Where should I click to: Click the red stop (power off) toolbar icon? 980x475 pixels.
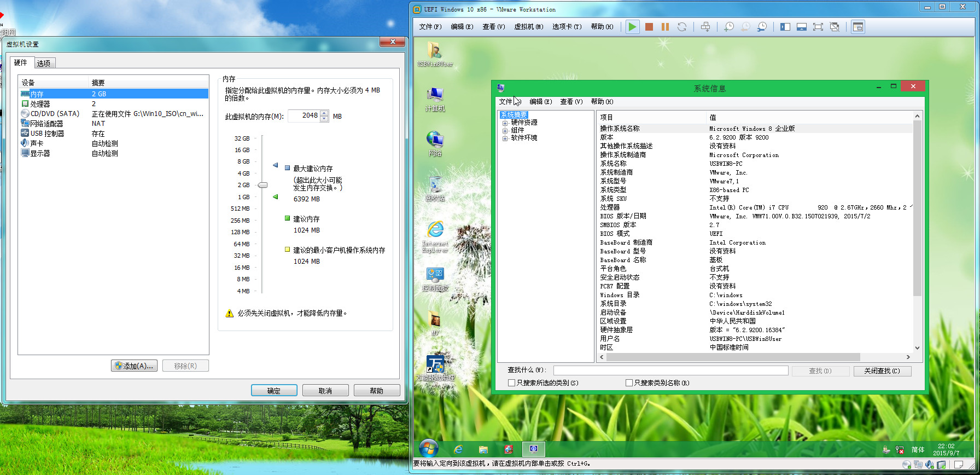click(x=649, y=27)
